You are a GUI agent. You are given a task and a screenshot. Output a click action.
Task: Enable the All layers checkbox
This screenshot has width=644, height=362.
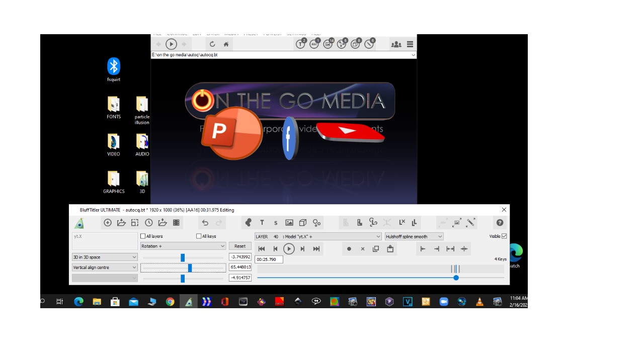coord(143,236)
